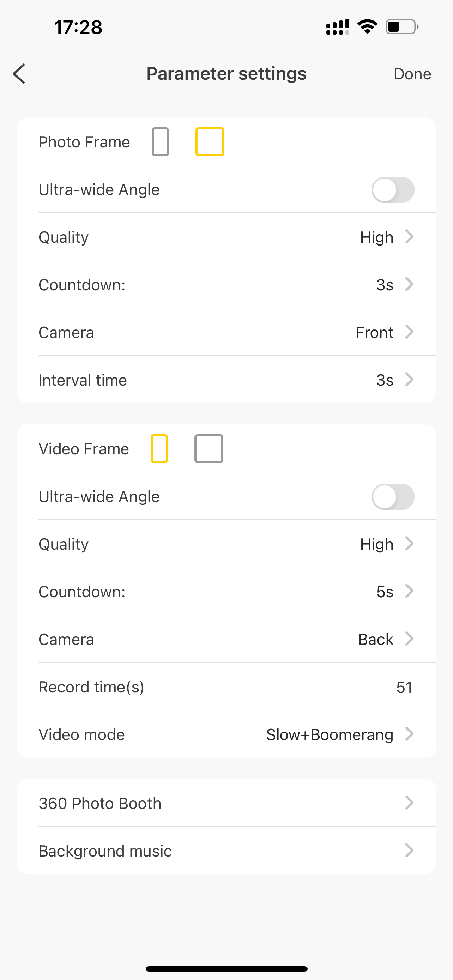Open photo Quality High options
This screenshot has width=453, height=980.
pyautogui.click(x=386, y=237)
